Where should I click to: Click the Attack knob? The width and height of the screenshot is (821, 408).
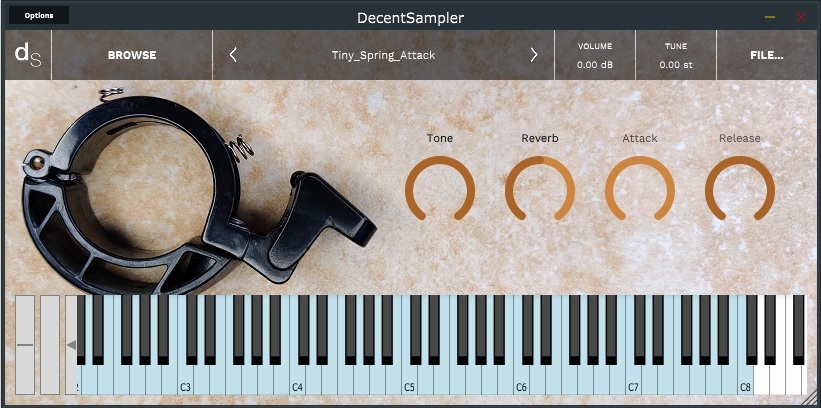click(x=640, y=190)
